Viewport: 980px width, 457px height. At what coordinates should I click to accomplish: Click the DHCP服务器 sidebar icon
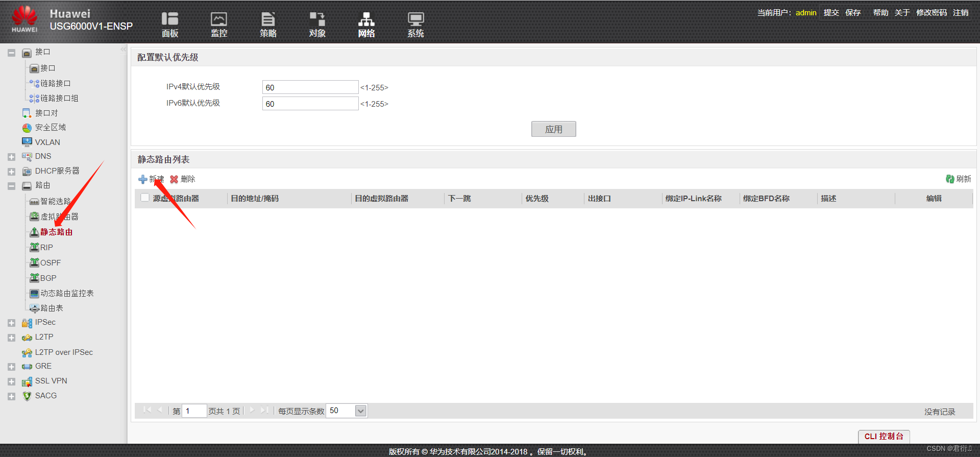[x=27, y=171]
